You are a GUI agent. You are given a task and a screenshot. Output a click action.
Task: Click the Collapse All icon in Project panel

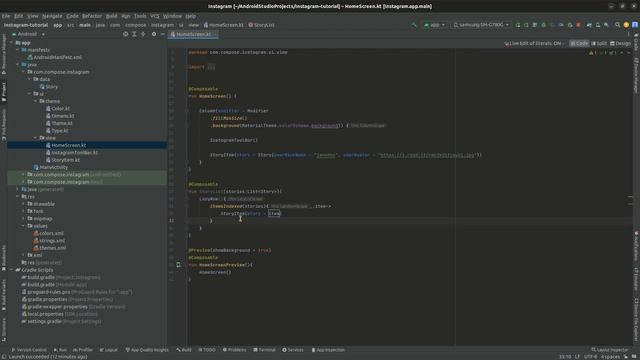tap(143, 34)
